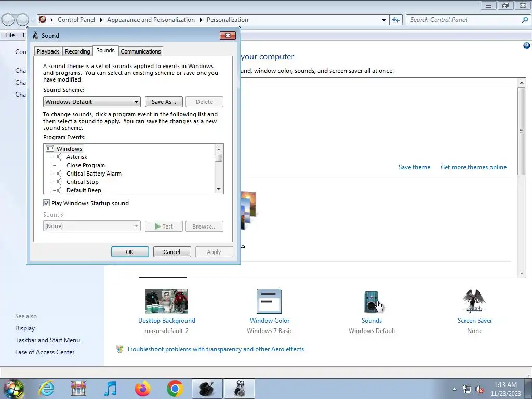Open the taskbar item with colorful striped box icon
This screenshot has height=399, width=532.
tap(78, 389)
